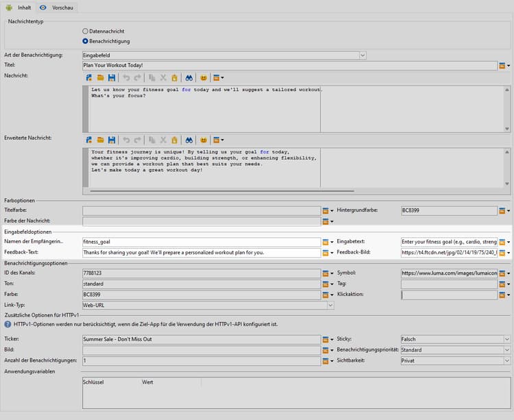Open the Inhalt tab
The height and width of the screenshot is (420, 514).
point(19,7)
